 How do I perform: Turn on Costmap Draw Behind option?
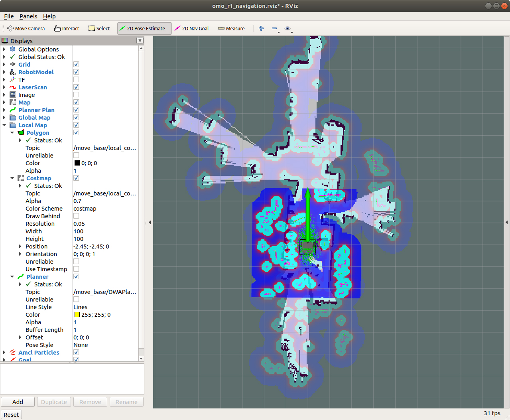[x=76, y=216]
